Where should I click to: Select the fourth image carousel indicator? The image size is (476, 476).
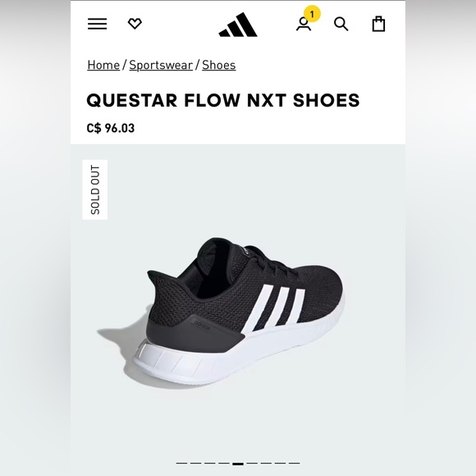tap(224, 463)
